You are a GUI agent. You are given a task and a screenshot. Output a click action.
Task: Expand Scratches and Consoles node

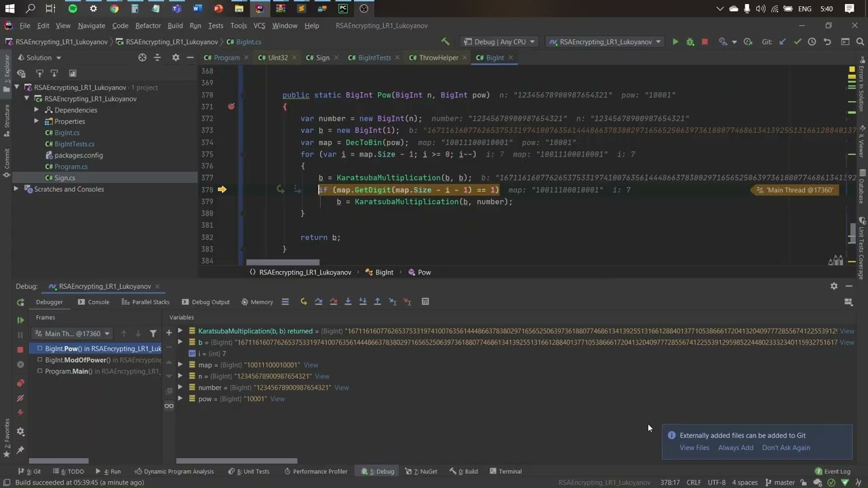pos(16,189)
